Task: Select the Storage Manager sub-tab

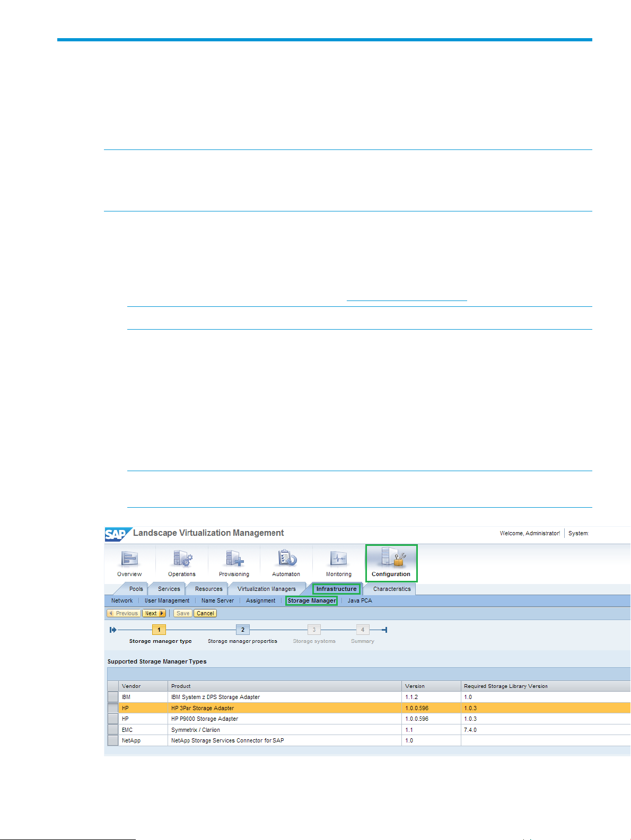Action: click(312, 600)
